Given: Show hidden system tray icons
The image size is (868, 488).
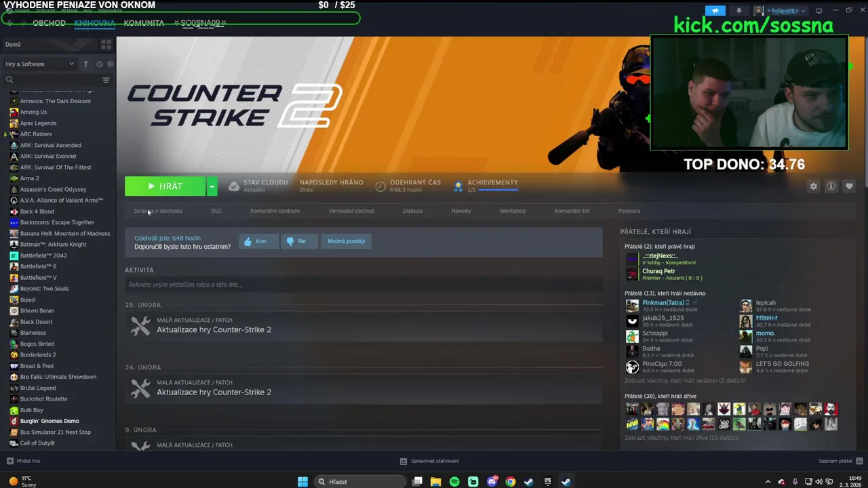Looking at the screenshot, I should (768, 482).
